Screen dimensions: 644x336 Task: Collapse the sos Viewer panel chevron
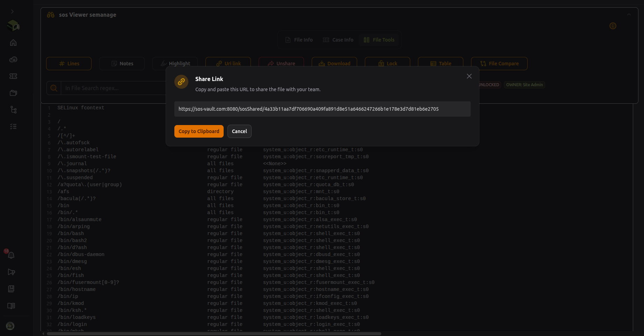[x=629, y=15]
